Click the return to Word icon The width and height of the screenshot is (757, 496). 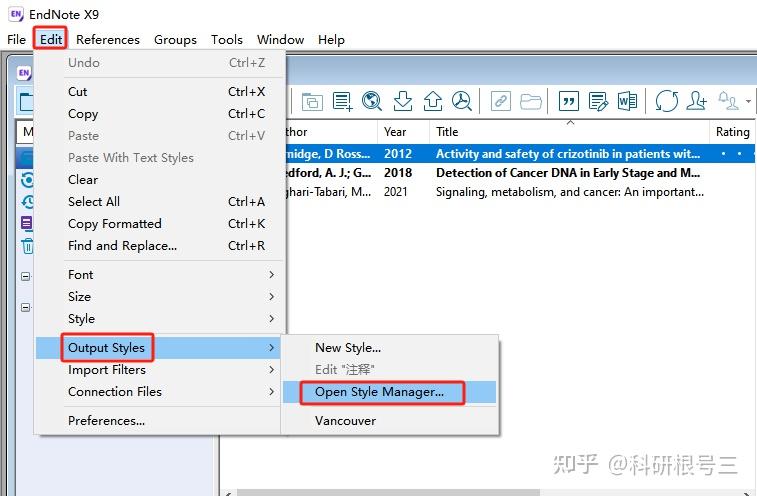[627, 101]
